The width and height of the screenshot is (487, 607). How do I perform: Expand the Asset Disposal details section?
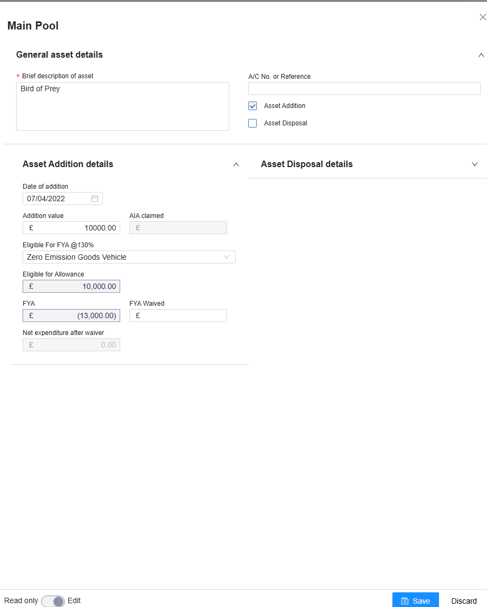475,164
